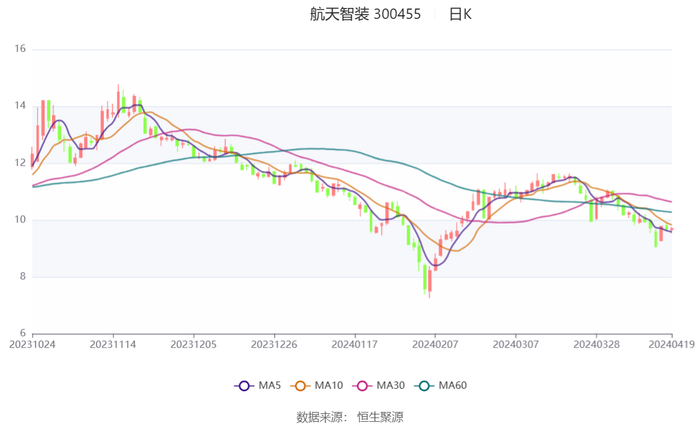
Task: Click the 20231024 date axis label
Action: (32, 344)
